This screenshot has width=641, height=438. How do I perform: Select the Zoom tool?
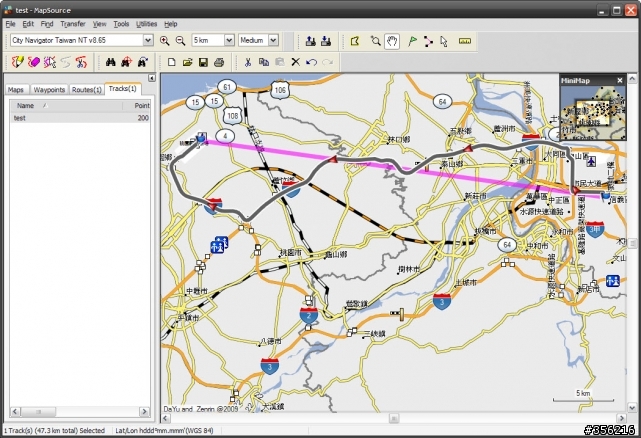click(375, 41)
